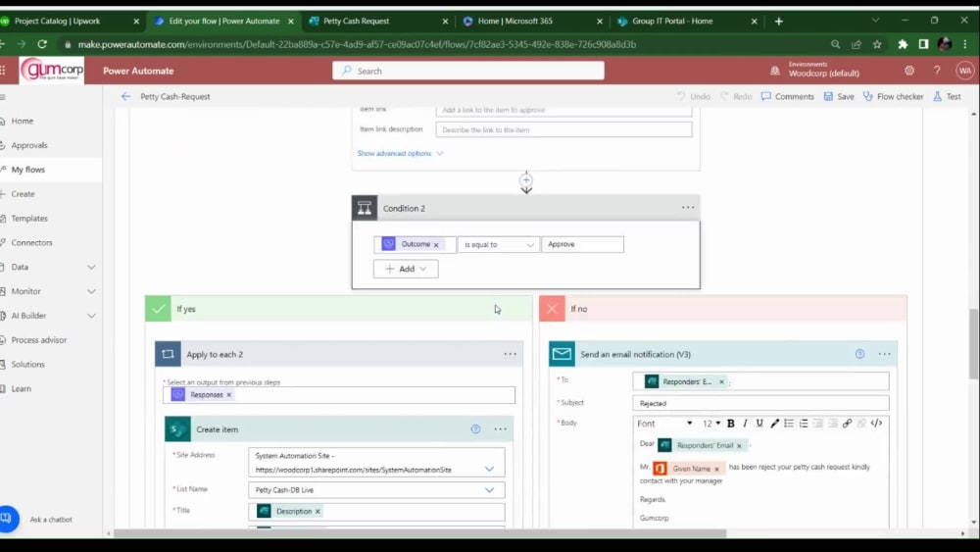Toggle underline in email body editor

point(759,424)
